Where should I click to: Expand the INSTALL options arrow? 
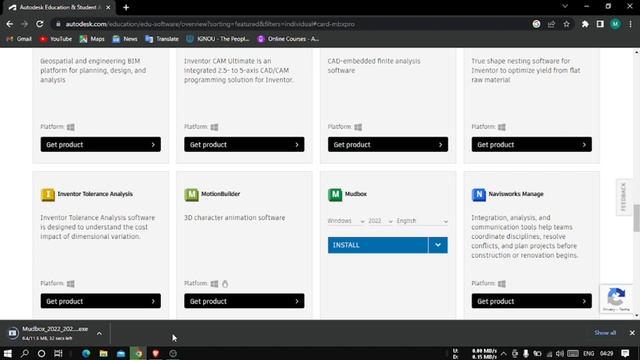(438, 245)
